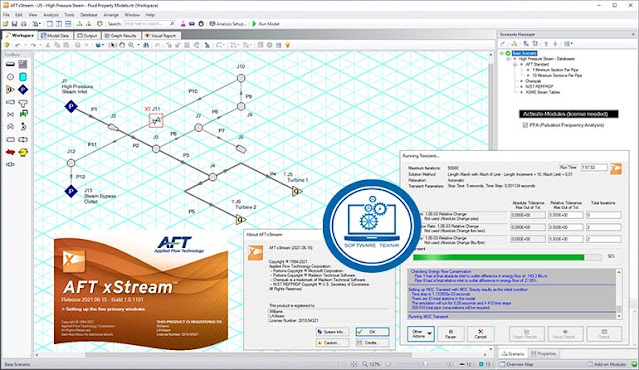Click the Save model icon

point(14,24)
